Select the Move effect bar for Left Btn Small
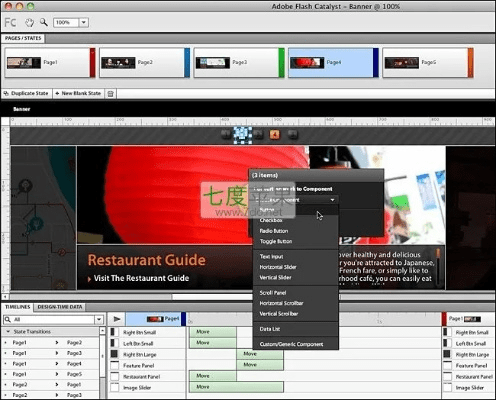The width and height of the screenshot is (496, 400). click(213, 343)
